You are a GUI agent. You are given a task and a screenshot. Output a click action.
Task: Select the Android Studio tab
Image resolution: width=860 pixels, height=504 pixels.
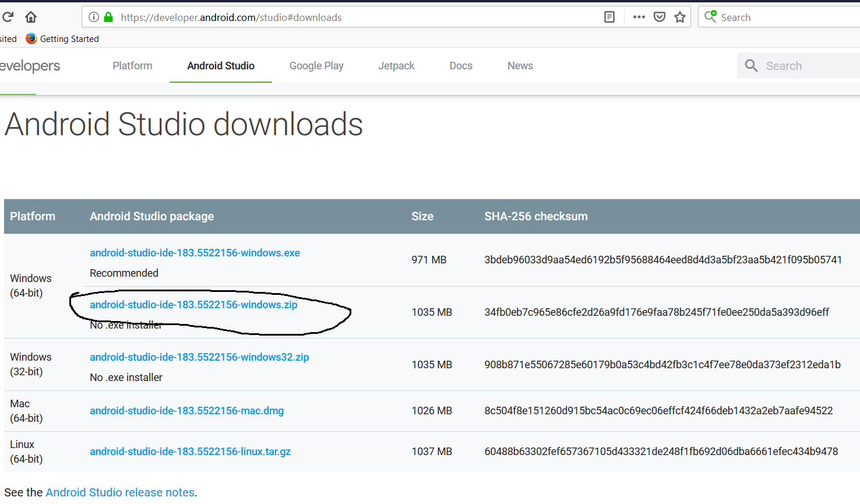221,66
